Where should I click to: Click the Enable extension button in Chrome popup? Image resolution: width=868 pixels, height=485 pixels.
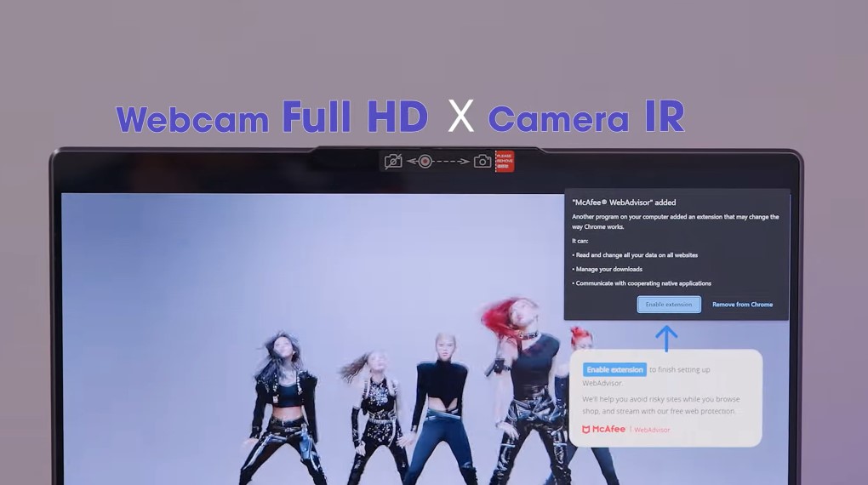click(669, 305)
